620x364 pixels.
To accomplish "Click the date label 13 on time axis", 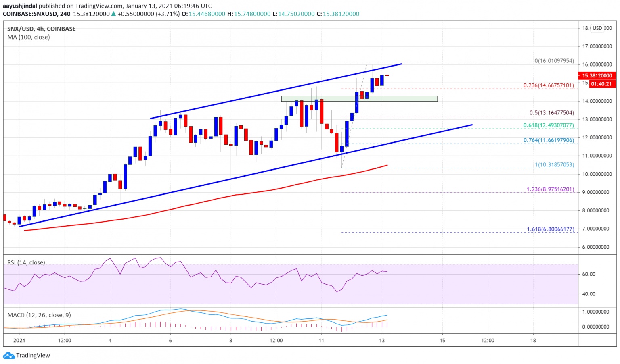I will (382, 340).
